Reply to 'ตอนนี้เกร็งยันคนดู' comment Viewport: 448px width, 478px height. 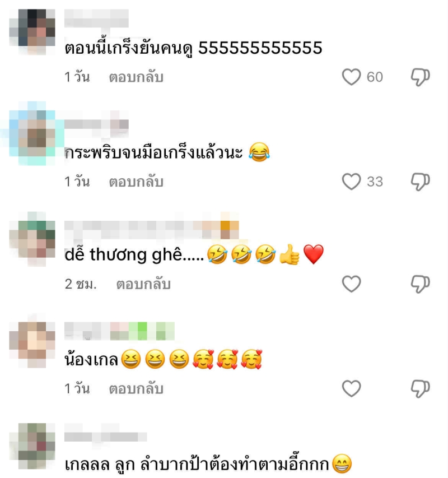136,77
